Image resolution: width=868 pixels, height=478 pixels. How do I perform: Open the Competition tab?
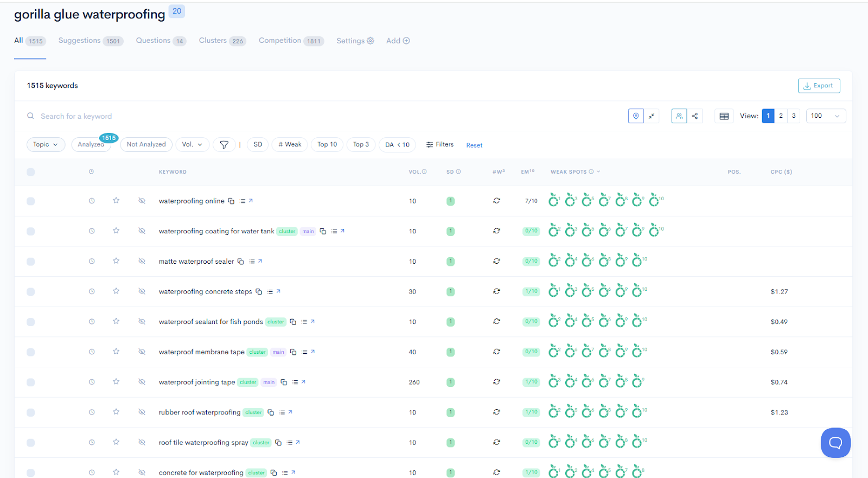pyautogui.click(x=291, y=41)
